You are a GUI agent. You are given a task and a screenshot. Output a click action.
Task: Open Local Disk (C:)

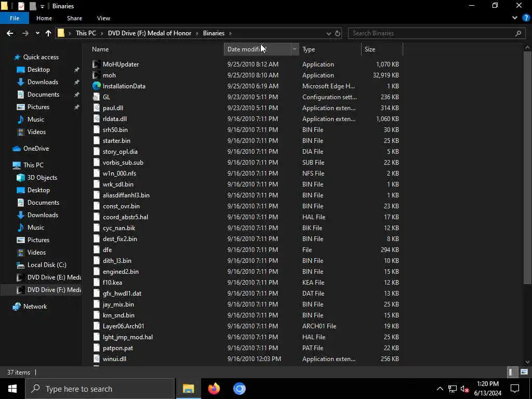46,265
